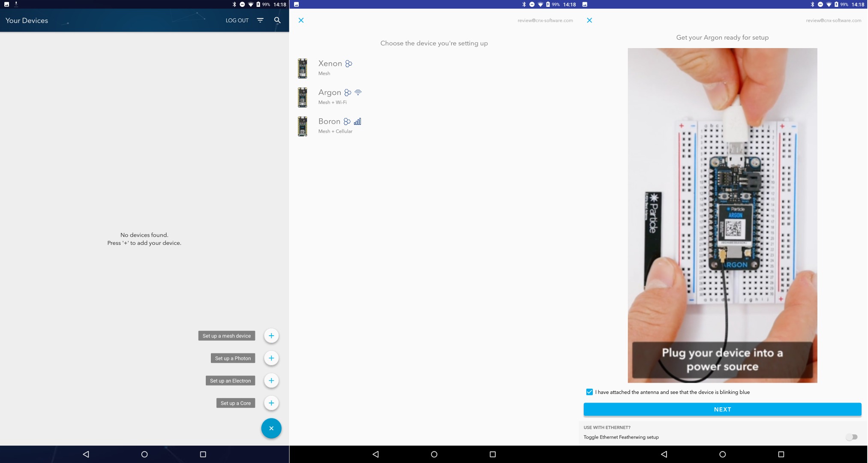Select the 'Set up a mesh device' label
The width and height of the screenshot is (868, 463).
(227, 336)
